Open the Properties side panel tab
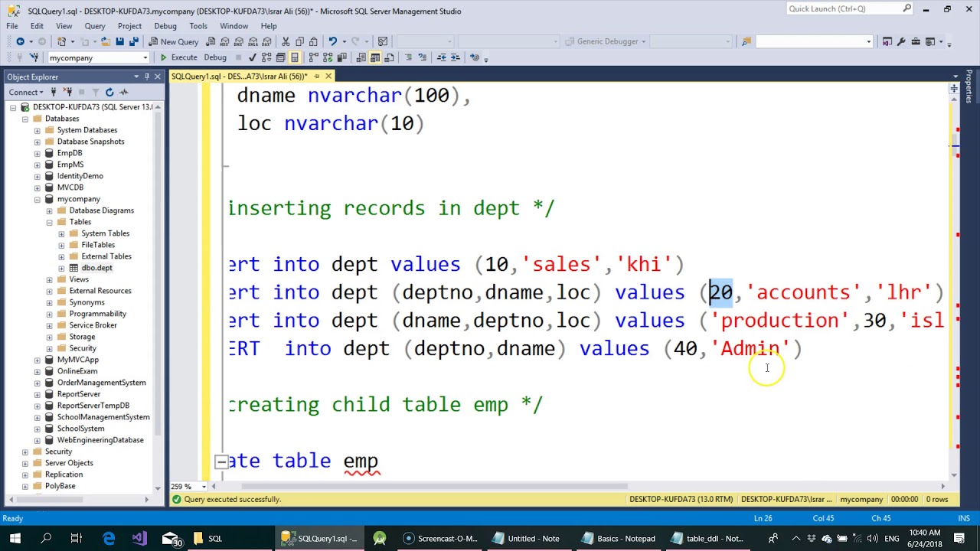Image resolution: width=980 pixels, height=551 pixels. 969,86
